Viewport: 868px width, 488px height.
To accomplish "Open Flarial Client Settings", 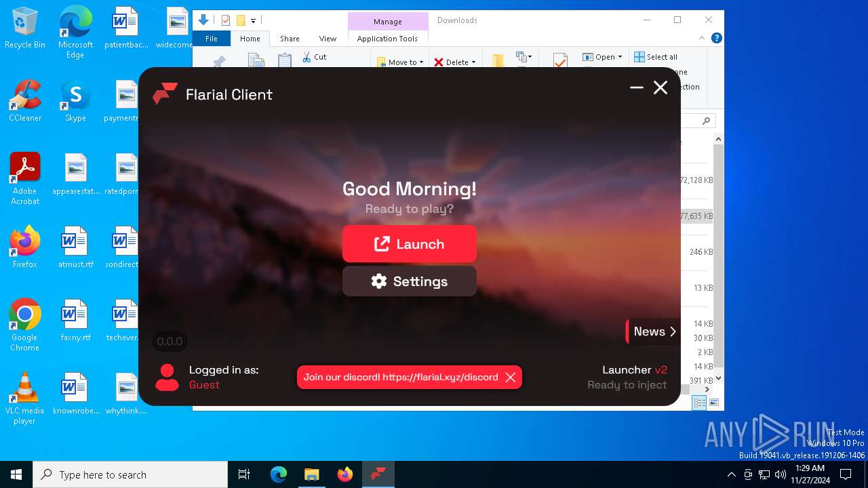I will [410, 281].
